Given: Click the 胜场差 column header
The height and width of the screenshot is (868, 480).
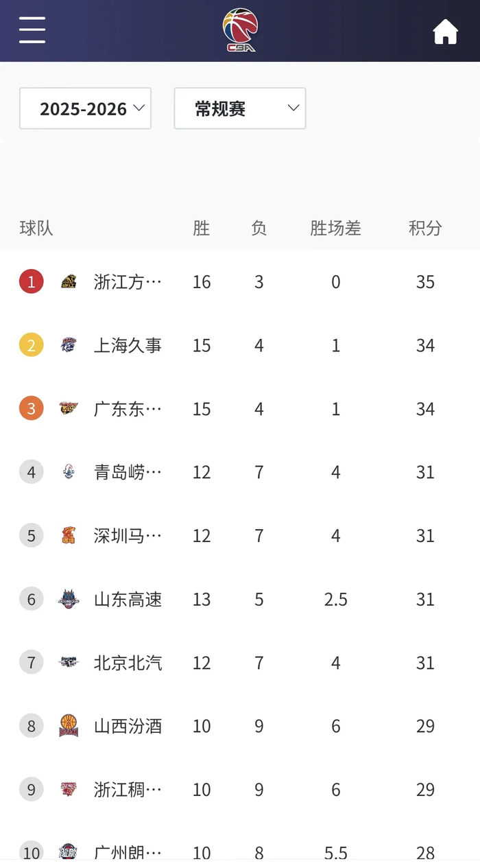Looking at the screenshot, I should 335,228.
